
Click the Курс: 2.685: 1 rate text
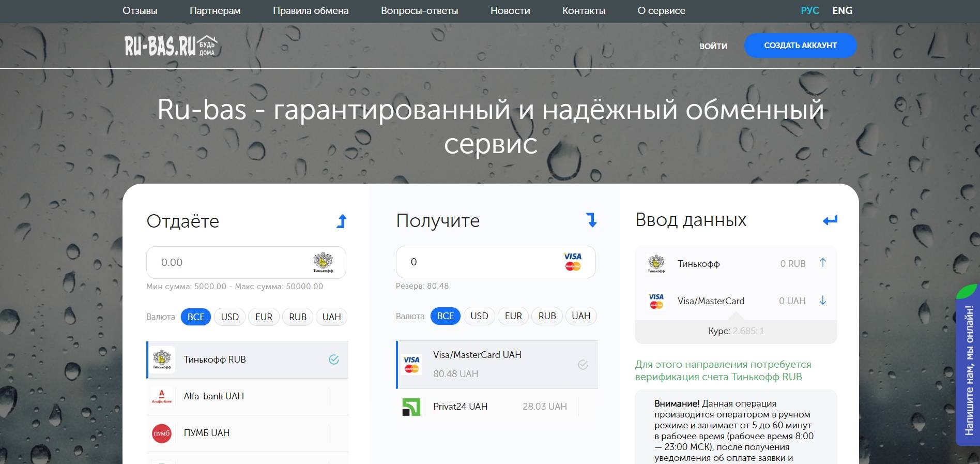[x=736, y=331]
